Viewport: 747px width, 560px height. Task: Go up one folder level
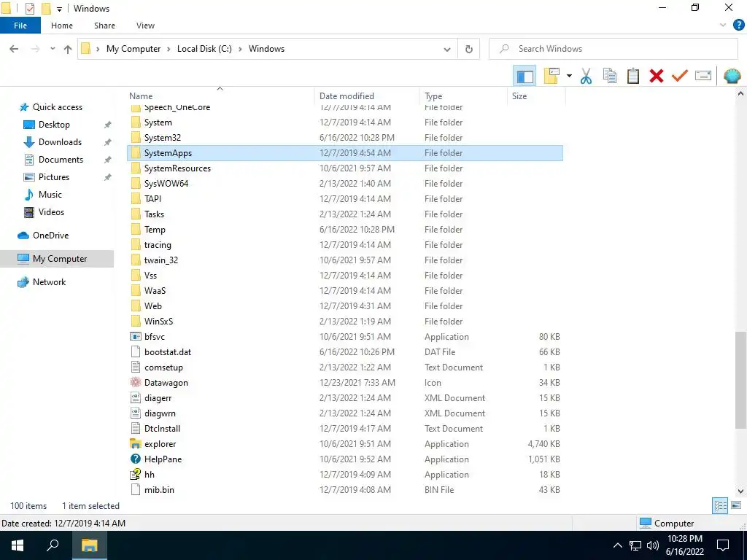[68, 49]
